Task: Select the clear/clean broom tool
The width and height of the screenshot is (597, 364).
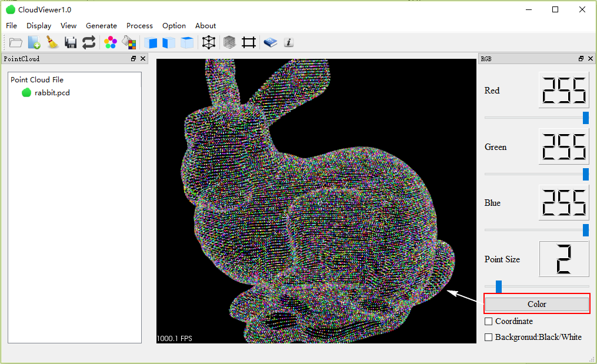Action: pyautogui.click(x=52, y=42)
